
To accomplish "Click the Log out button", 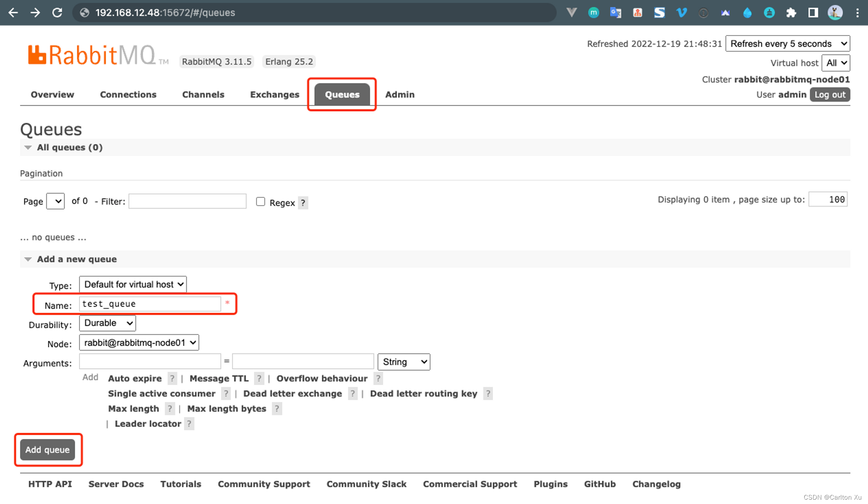I will pyautogui.click(x=832, y=94).
